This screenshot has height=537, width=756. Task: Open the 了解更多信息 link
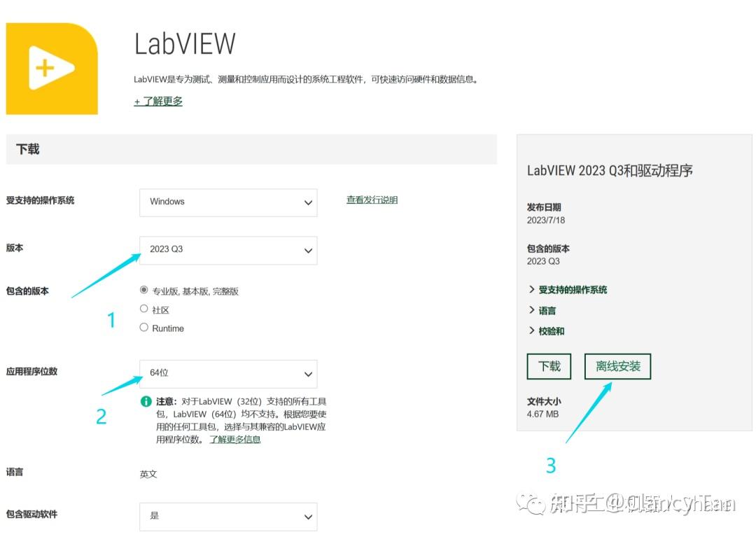[x=237, y=438]
